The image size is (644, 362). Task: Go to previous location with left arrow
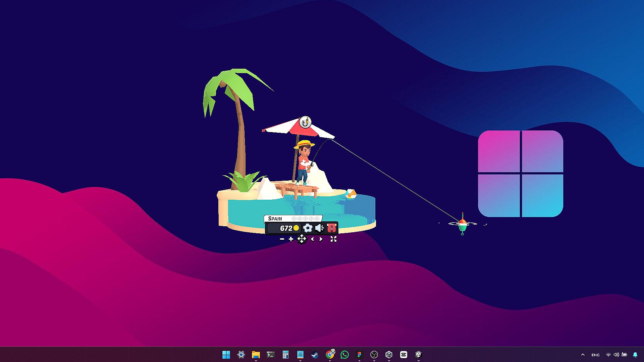pyautogui.click(x=312, y=239)
